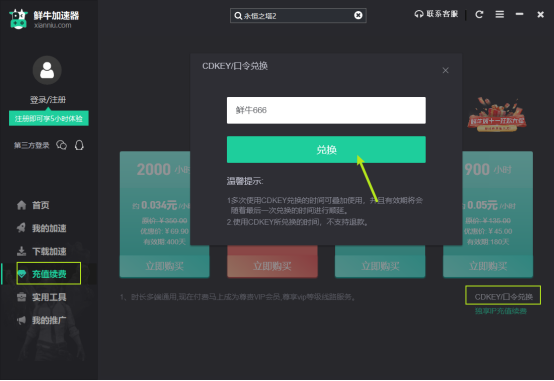Click the 注册即可享5小时体验 banner

coord(49,118)
